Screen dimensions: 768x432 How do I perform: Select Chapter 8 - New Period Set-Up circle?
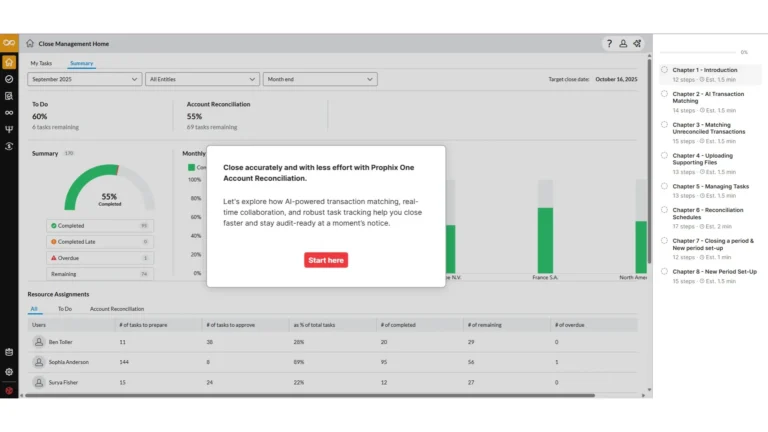tap(664, 271)
